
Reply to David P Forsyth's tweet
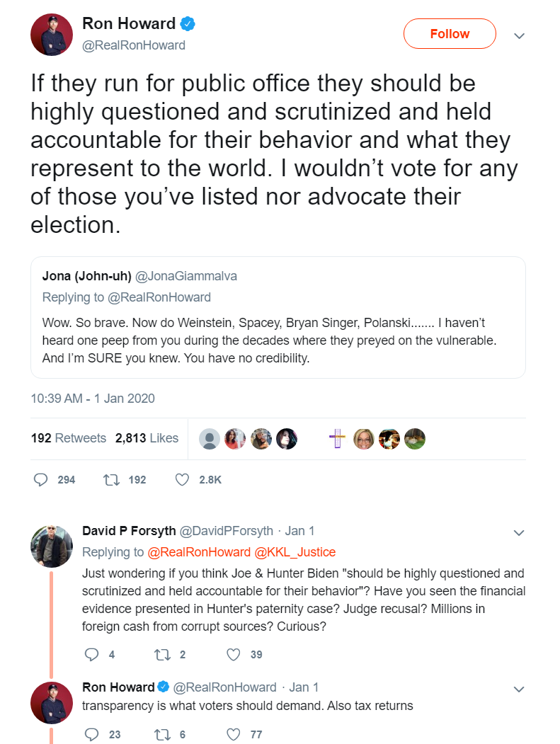(x=91, y=655)
